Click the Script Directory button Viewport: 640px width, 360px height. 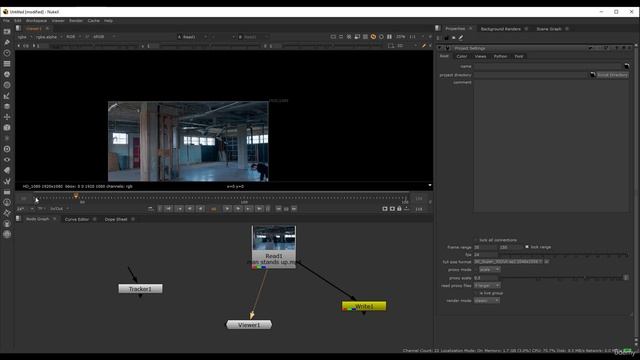point(612,75)
